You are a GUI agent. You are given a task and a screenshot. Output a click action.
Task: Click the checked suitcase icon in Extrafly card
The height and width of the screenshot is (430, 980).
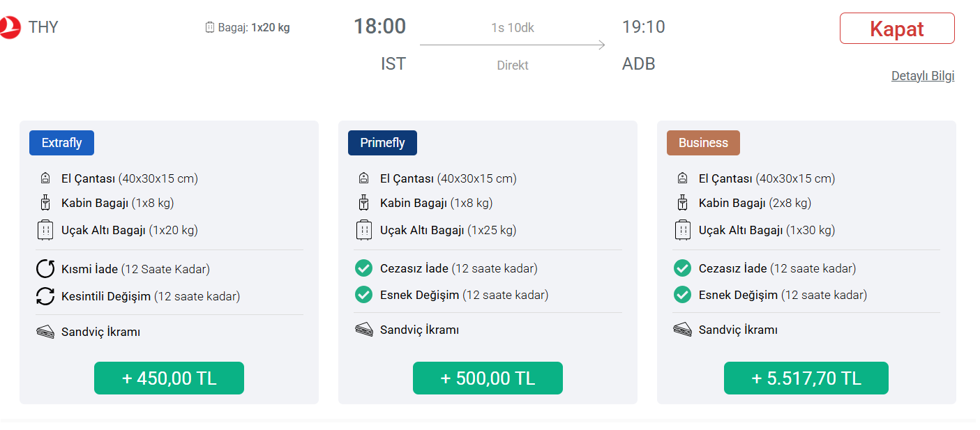[45, 230]
